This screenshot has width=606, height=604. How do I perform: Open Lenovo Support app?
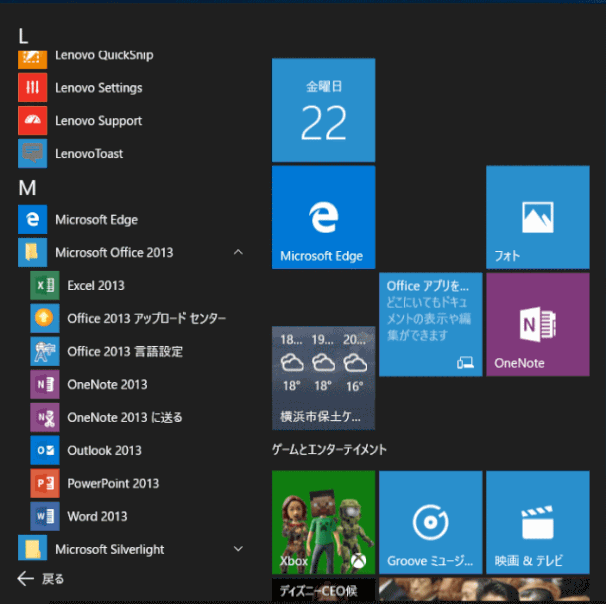pos(97,121)
